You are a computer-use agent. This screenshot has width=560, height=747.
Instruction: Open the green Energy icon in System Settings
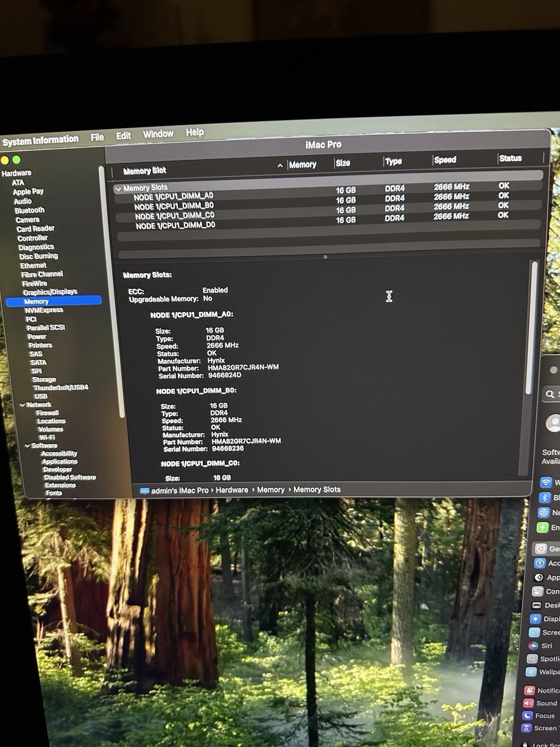tap(542, 528)
